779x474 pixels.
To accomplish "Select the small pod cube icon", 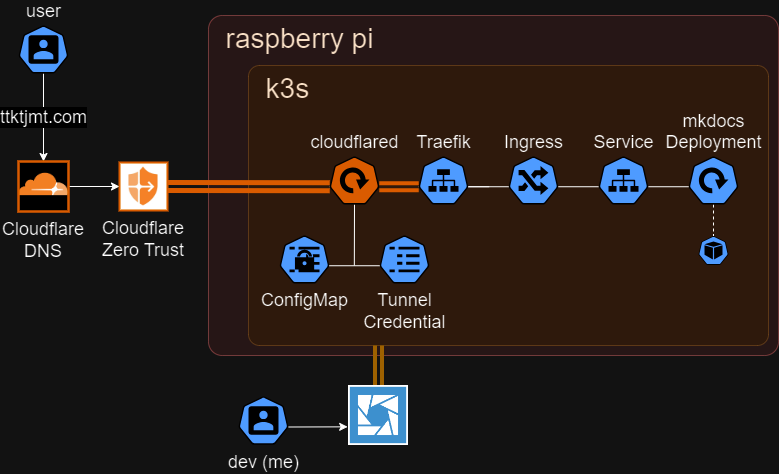I will click(713, 251).
